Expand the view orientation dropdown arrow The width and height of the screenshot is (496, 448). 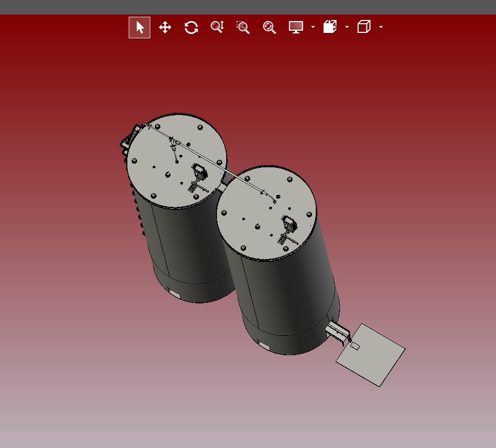381,27
